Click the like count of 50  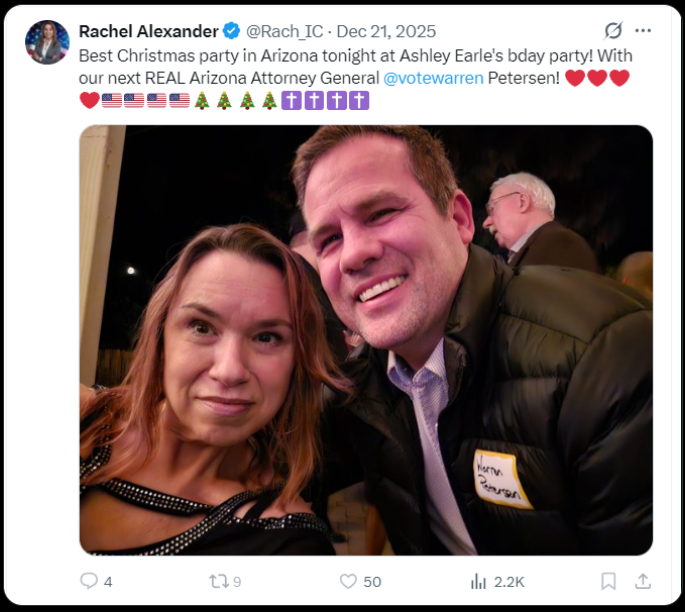[x=372, y=581]
